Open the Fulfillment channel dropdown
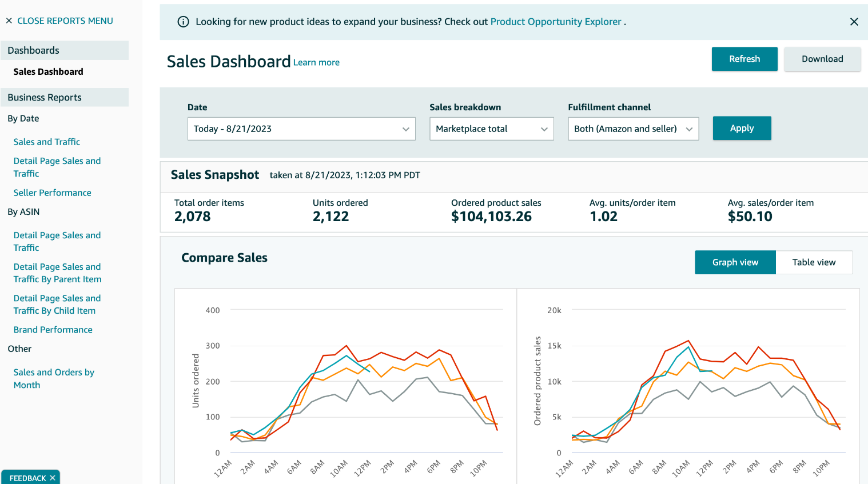 tap(633, 129)
